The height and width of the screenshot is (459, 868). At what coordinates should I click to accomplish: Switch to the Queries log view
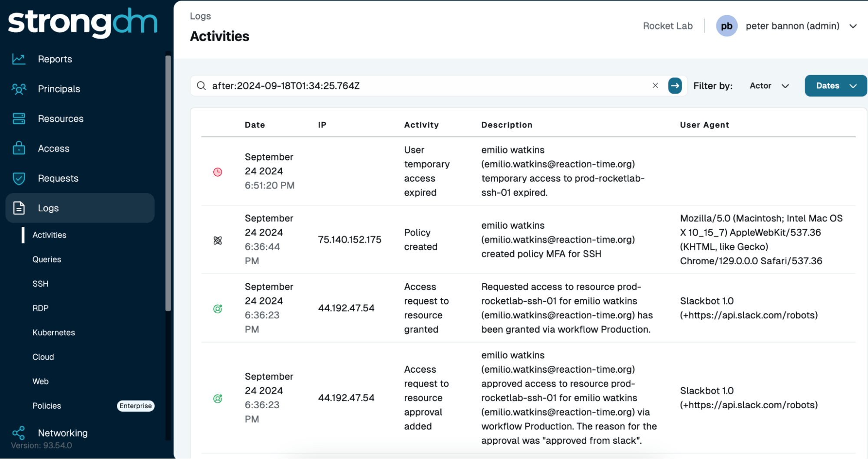46,259
